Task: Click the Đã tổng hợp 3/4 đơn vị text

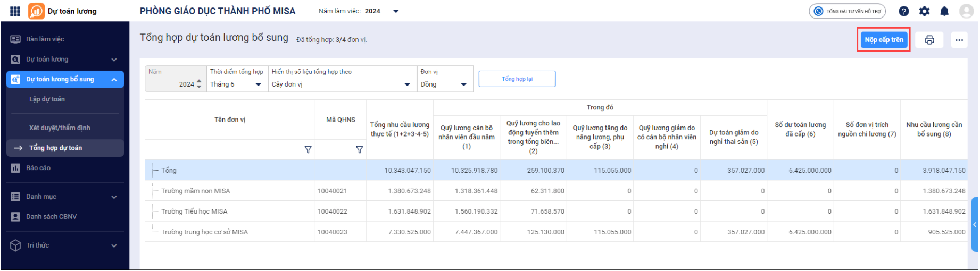Action: click(x=331, y=40)
